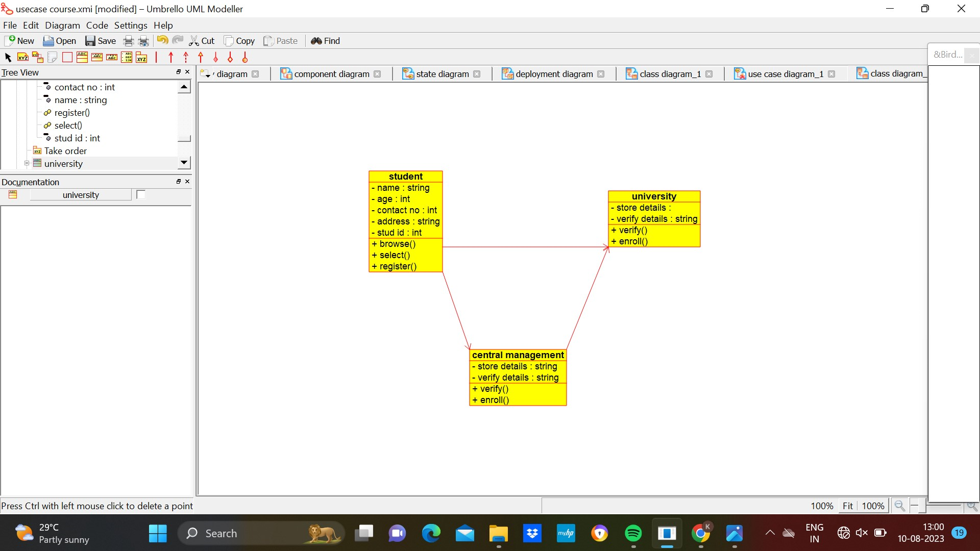Select the dashed dependency arrow tool

(186, 58)
